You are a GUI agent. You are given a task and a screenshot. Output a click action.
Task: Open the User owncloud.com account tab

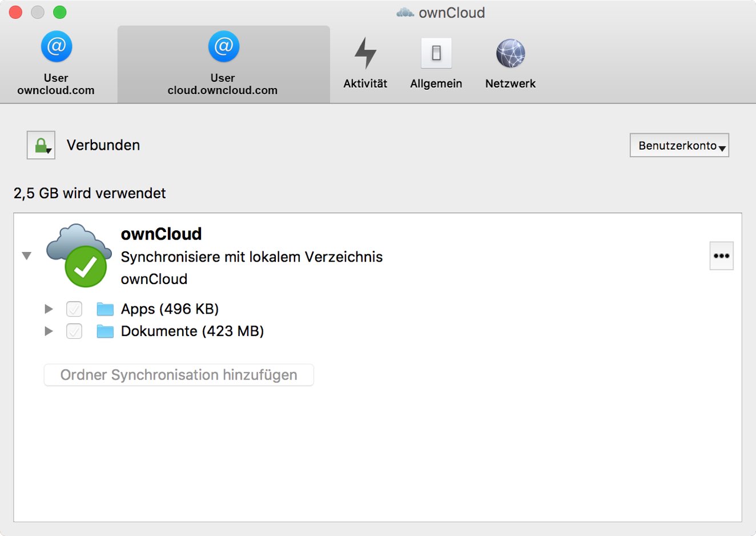56,64
